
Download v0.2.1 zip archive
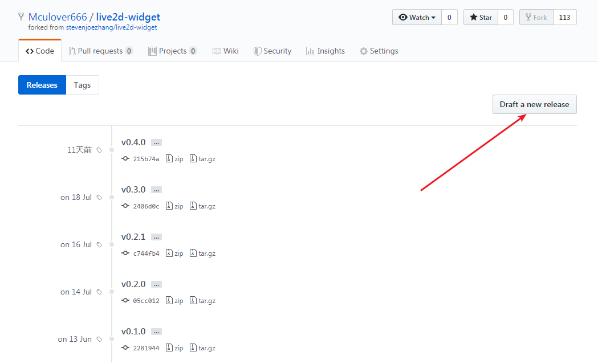coord(174,253)
